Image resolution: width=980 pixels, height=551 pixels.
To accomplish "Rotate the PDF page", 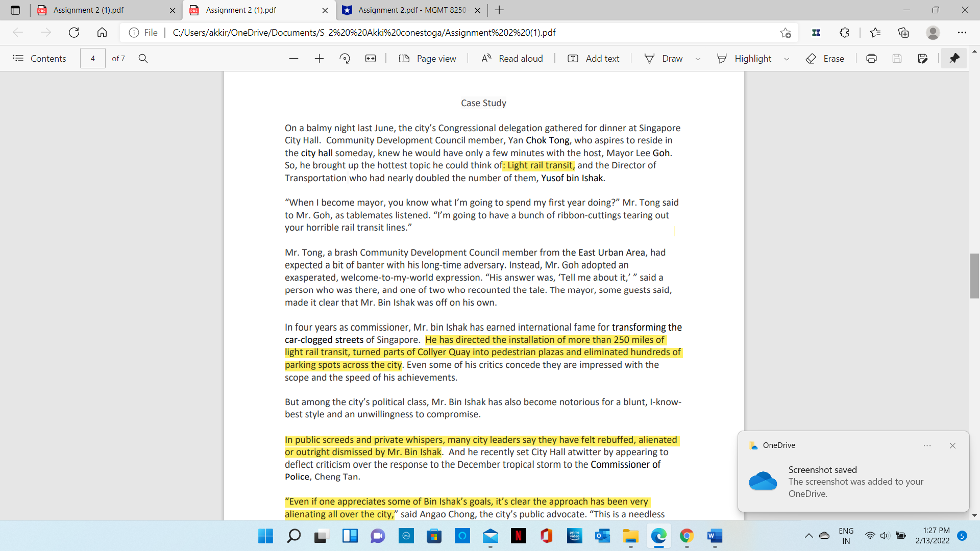I will pos(345,58).
